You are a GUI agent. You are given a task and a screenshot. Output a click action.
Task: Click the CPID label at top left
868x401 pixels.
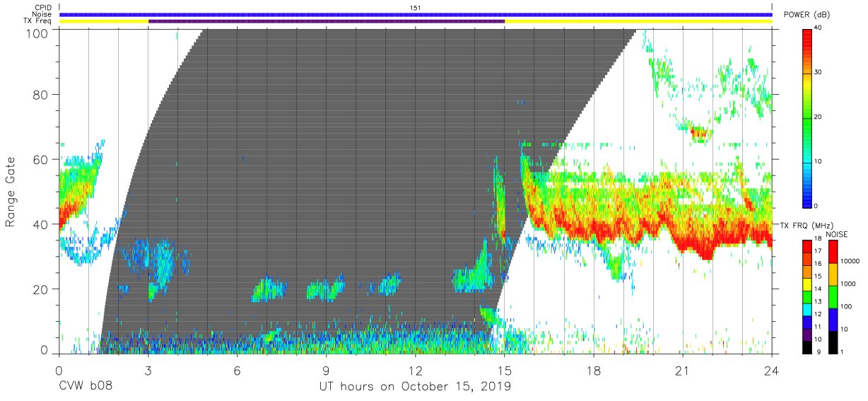[x=42, y=8]
